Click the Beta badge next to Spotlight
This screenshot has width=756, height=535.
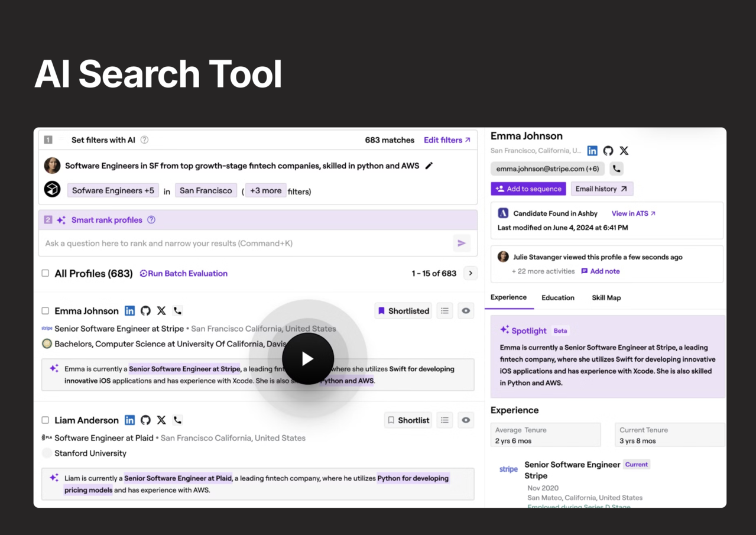click(x=560, y=330)
